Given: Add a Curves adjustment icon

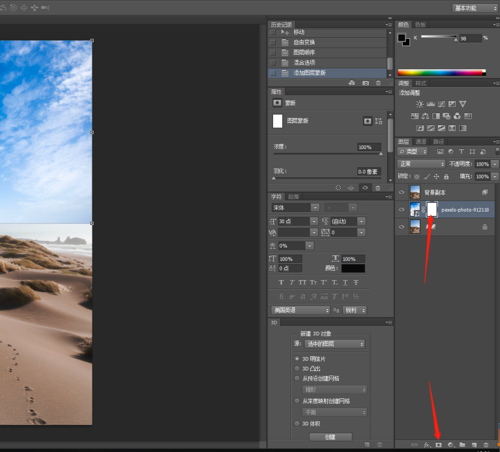Looking at the screenshot, I should [x=441, y=104].
